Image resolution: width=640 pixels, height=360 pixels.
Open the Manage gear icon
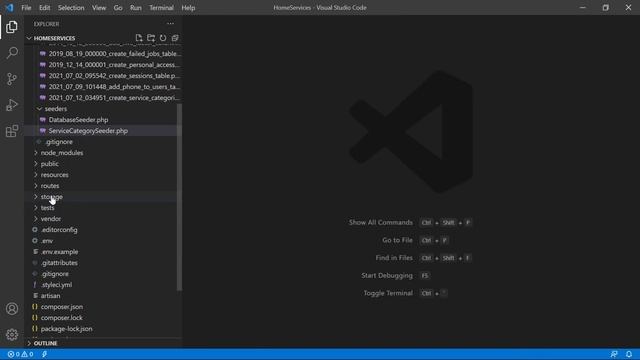pos(12,335)
